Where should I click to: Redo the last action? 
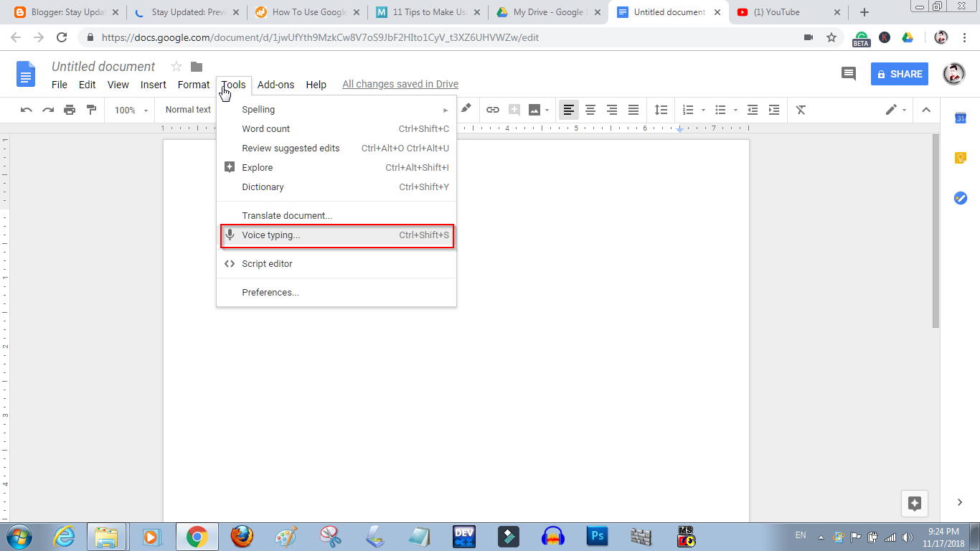48,109
